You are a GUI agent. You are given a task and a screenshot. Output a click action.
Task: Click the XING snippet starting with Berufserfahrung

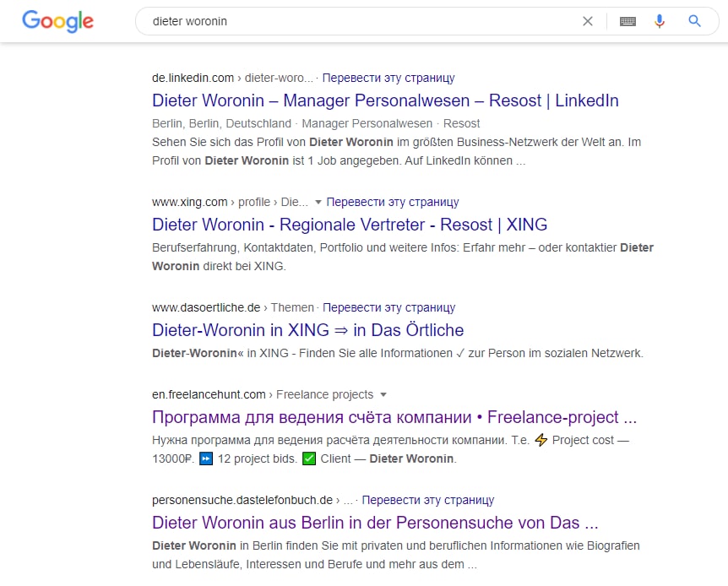[403, 257]
